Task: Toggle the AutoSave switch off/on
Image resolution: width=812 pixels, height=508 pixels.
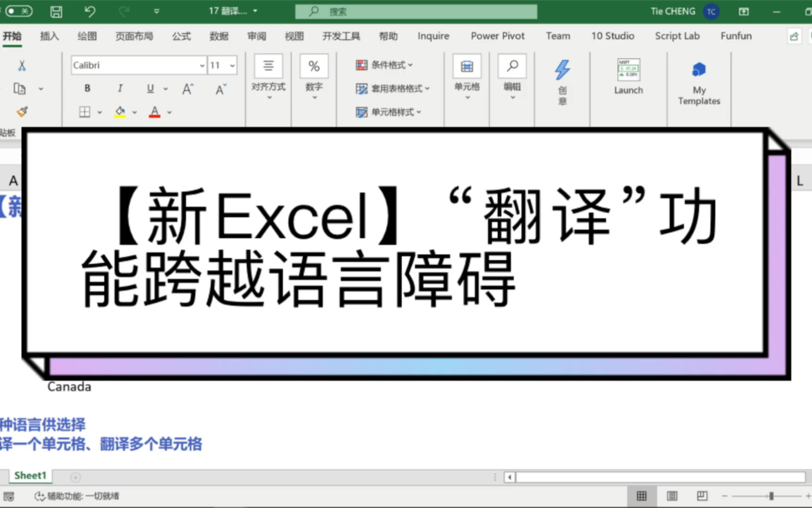Action: (19, 11)
